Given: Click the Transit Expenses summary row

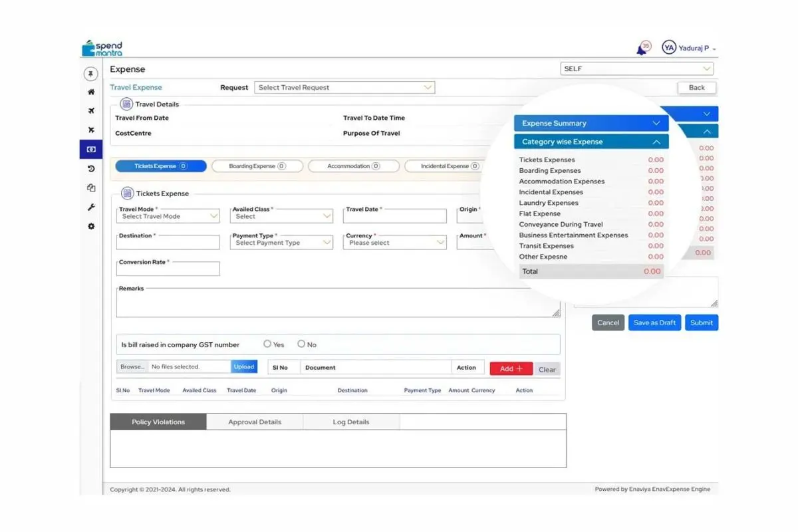Looking at the screenshot, I should pyautogui.click(x=591, y=245).
